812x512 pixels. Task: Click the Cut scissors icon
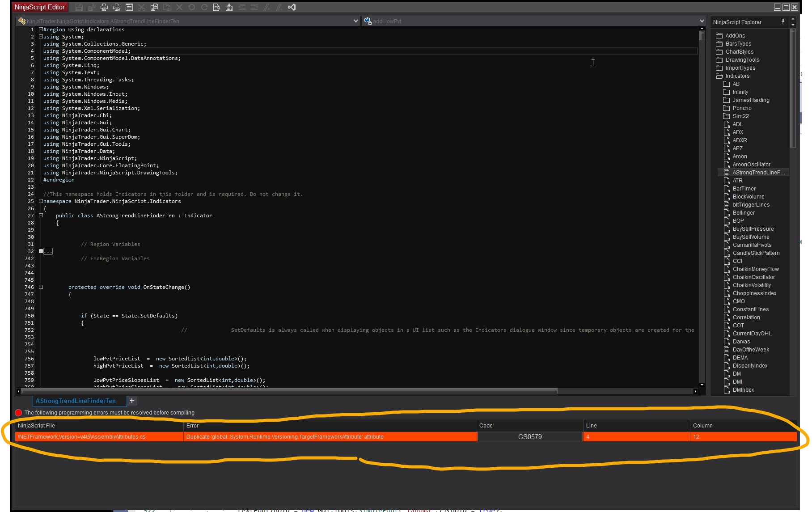click(x=142, y=7)
